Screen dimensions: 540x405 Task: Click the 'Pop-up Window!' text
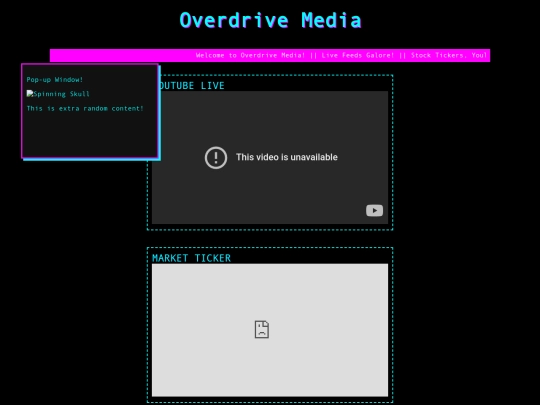[55, 80]
